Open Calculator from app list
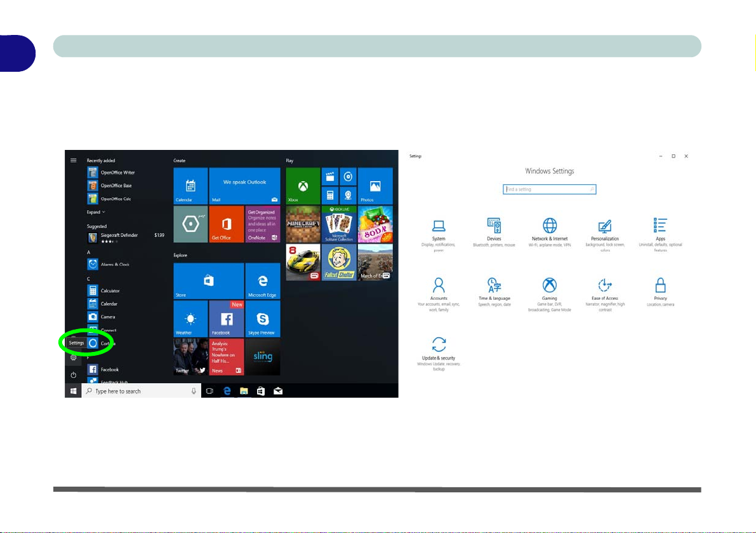The height and width of the screenshot is (533, 756). [103, 290]
